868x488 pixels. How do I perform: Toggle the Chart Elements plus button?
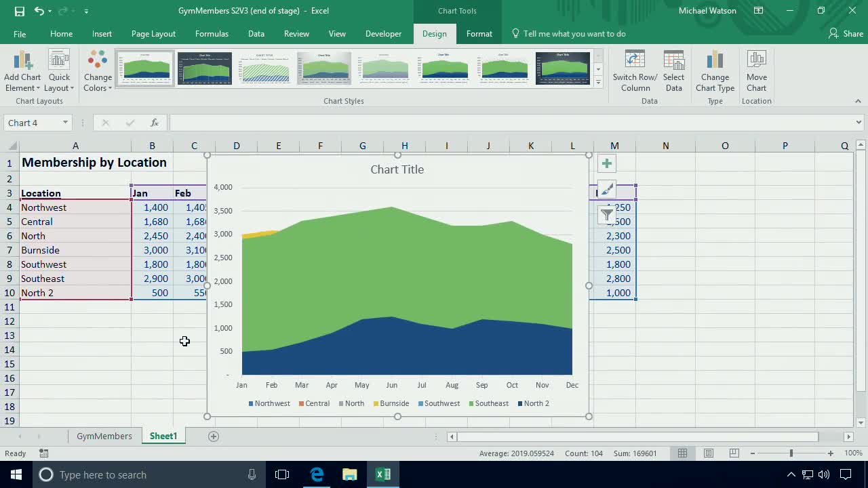pos(606,163)
